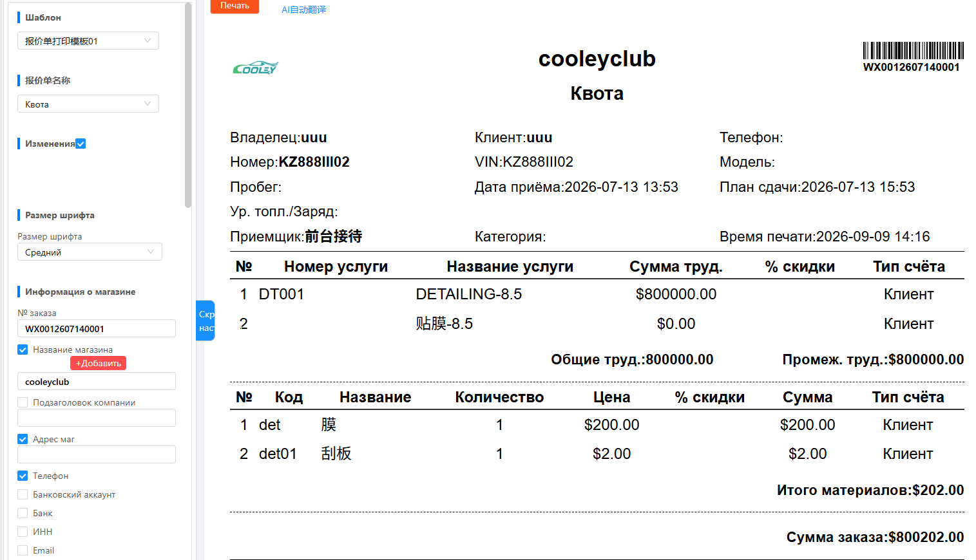Open the Размер шрифта Средний dropdown
Screen dimensions: 976x560
90,252
